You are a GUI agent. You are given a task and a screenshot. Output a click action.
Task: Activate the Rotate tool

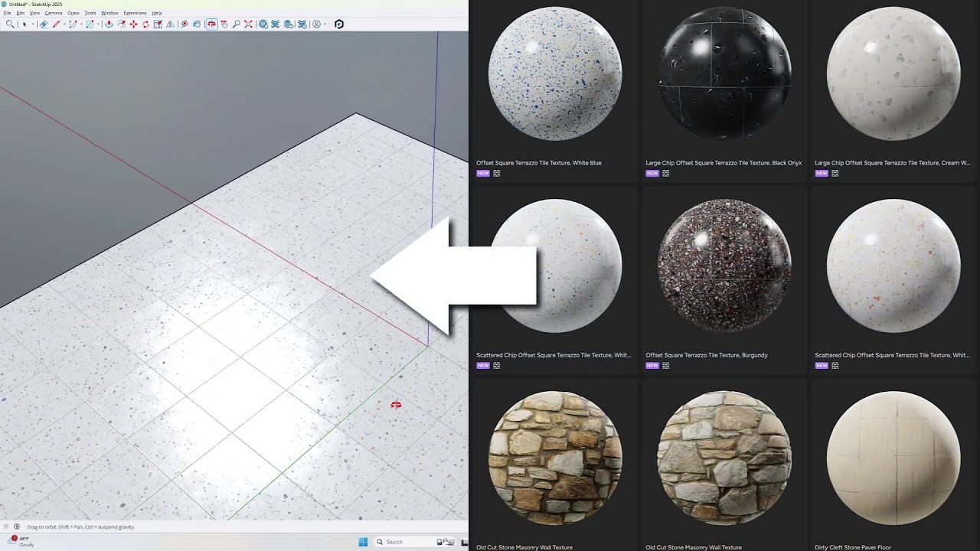145,24
